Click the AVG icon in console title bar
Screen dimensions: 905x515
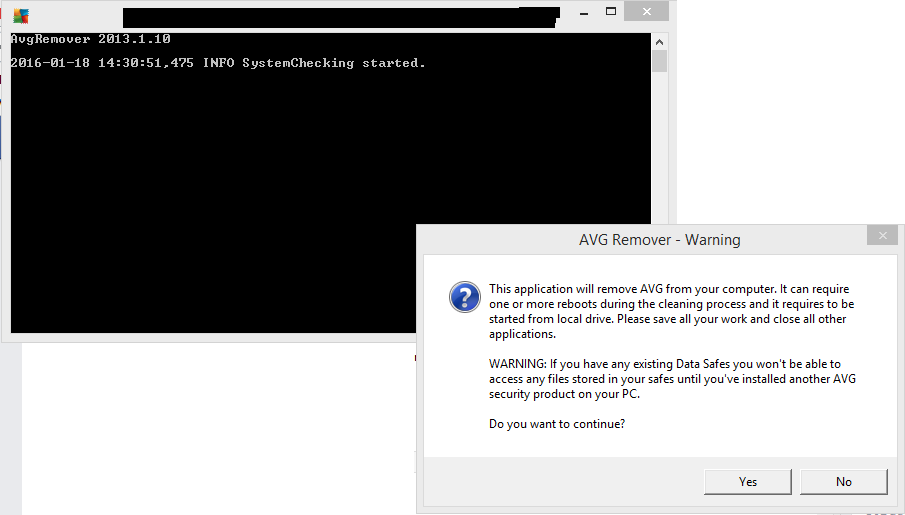pos(21,16)
